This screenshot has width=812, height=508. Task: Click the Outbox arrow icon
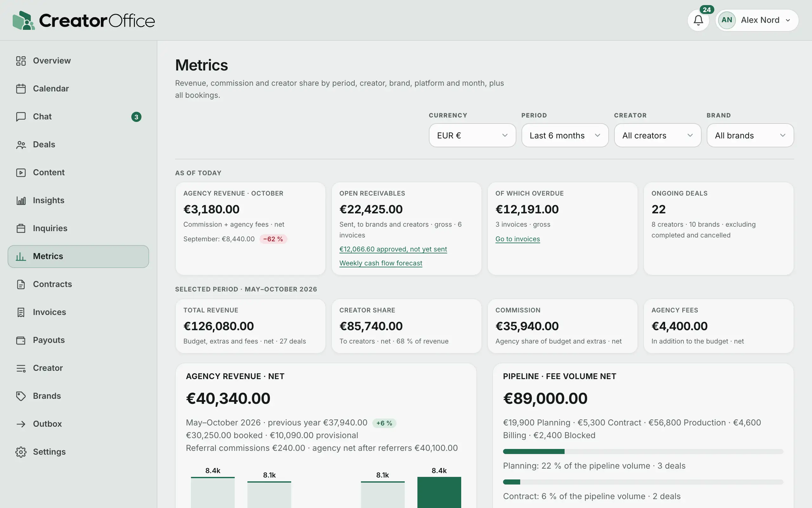click(21, 424)
